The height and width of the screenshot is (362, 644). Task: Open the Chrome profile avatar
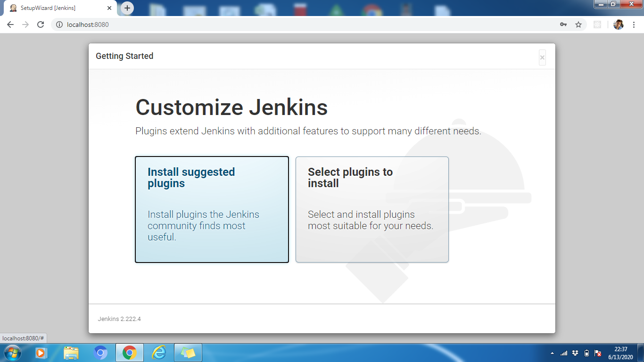pos(619,25)
